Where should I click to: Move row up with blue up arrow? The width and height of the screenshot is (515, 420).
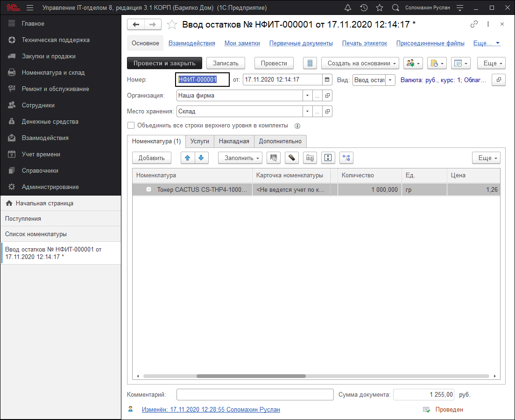tap(188, 158)
